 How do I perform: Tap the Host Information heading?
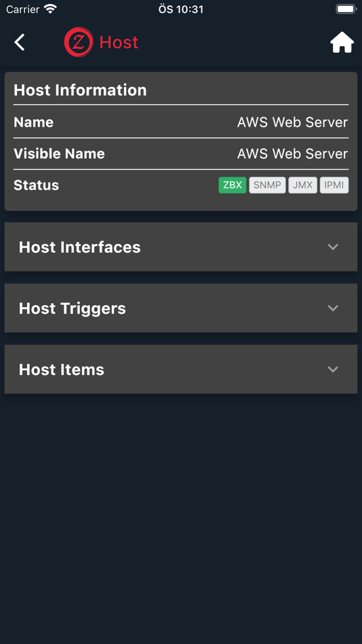(80, 90)
